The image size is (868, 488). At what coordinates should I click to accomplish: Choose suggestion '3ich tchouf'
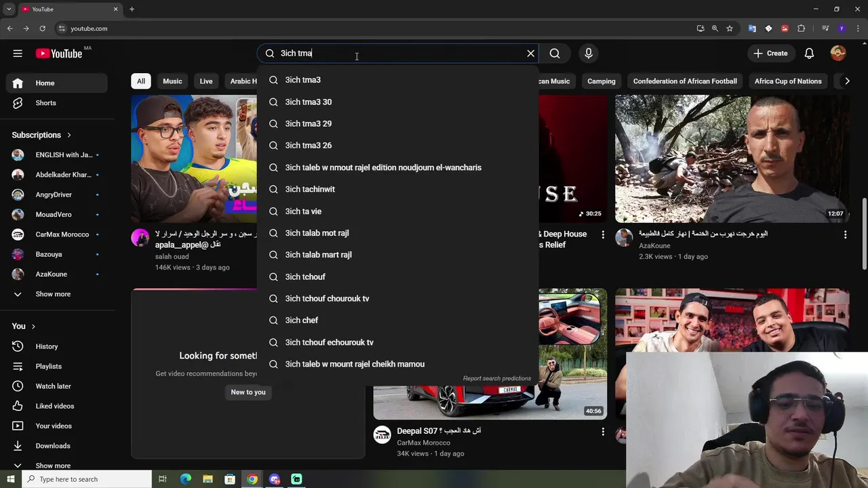[x=398, y=277]
